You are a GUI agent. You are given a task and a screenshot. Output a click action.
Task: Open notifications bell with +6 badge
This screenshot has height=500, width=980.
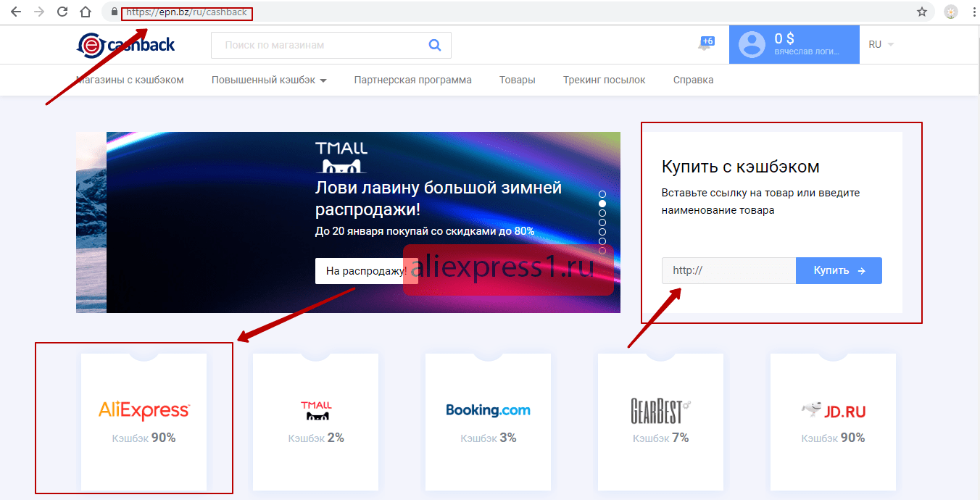705,44
